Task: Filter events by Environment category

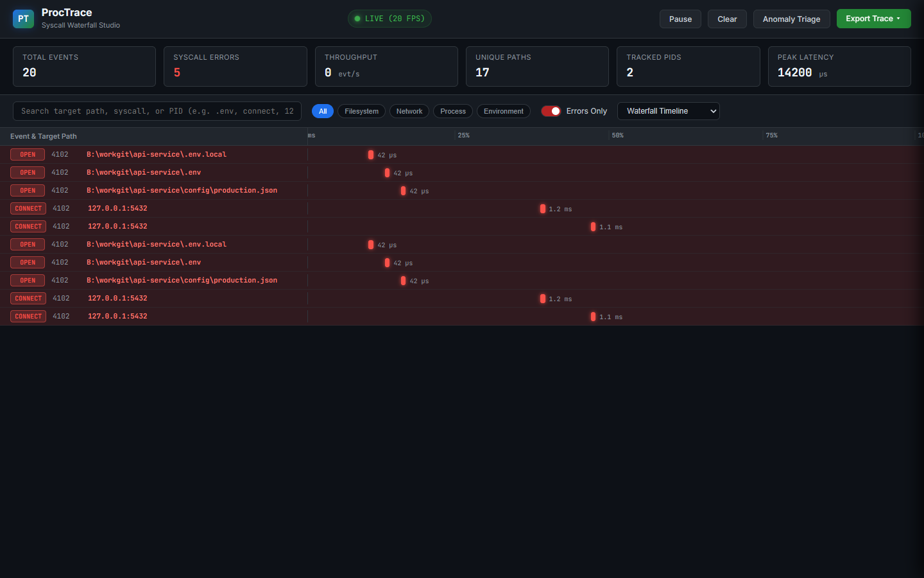Action: 504,111
